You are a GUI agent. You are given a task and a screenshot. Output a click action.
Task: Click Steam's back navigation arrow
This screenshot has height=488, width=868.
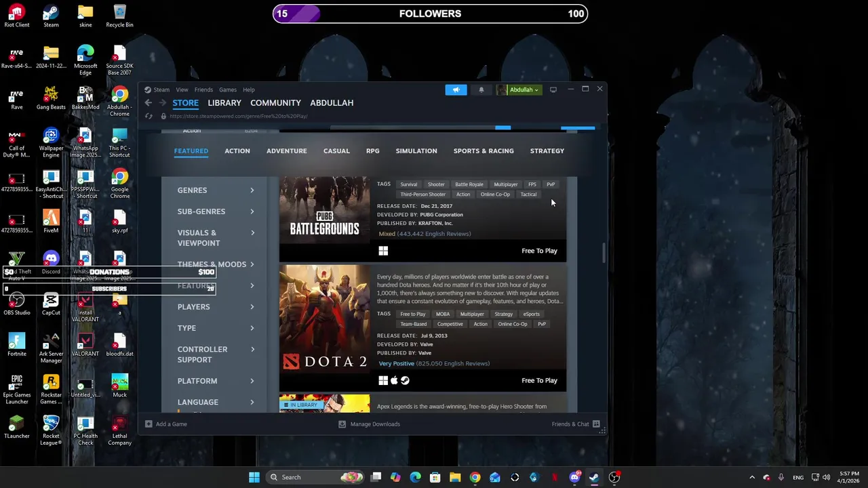coord(148,103)
